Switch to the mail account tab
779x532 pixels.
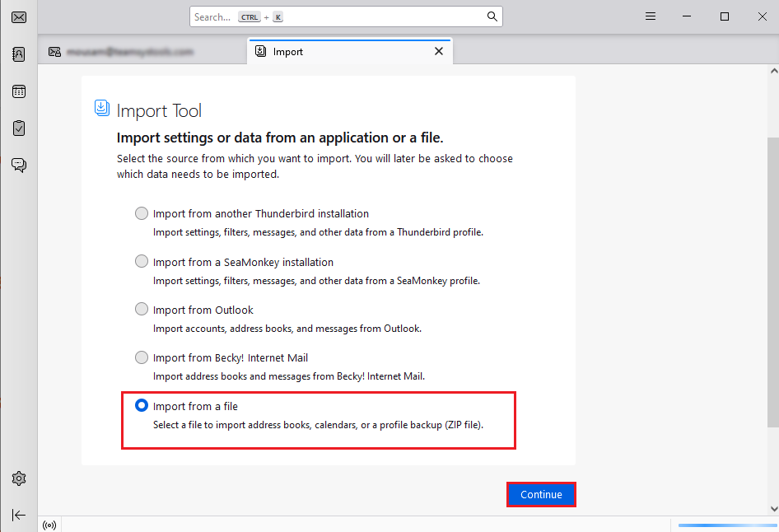[x=142, y=52]
